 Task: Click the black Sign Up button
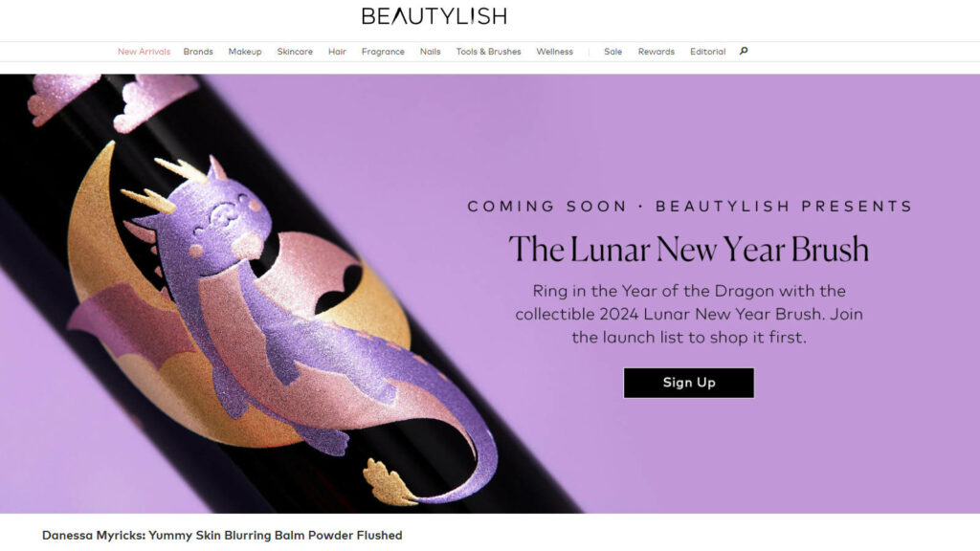pos(689,383)
